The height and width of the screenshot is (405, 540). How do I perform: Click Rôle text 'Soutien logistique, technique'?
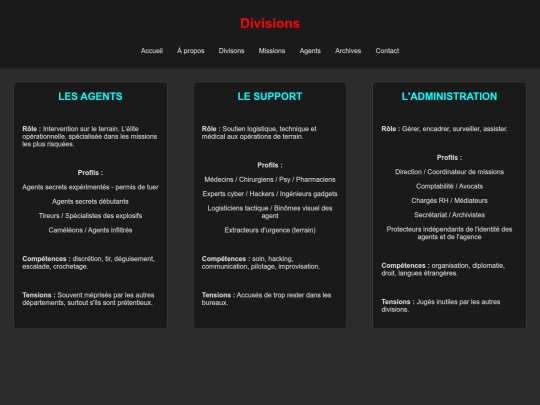coord(259,133)
